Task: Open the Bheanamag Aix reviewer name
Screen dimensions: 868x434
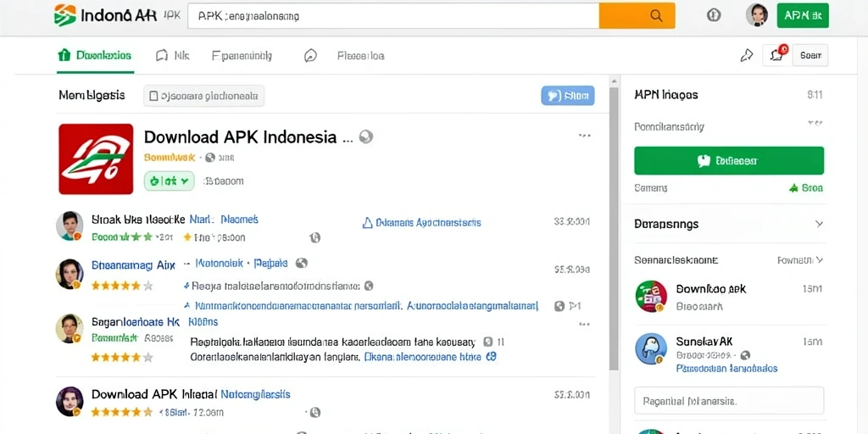Action: pos(133,265)
